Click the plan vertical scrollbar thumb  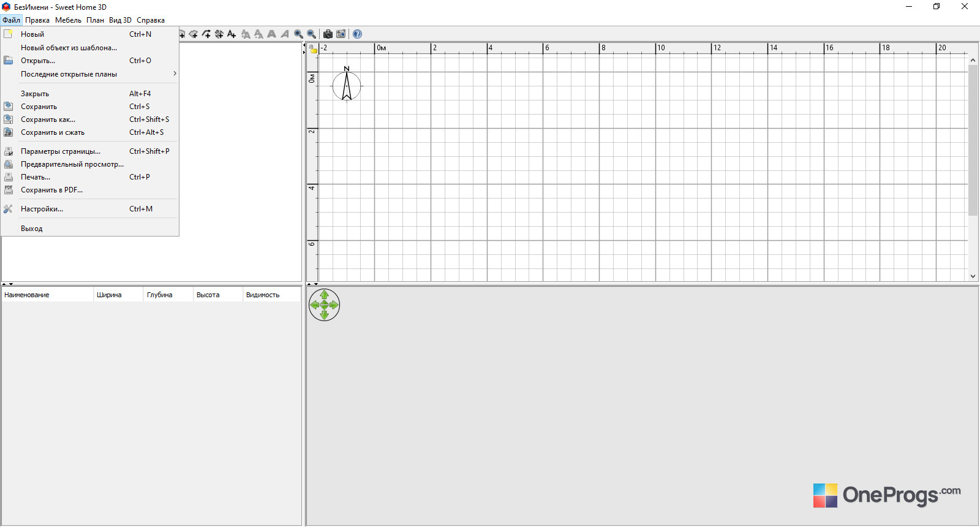(x=973, y=140)
